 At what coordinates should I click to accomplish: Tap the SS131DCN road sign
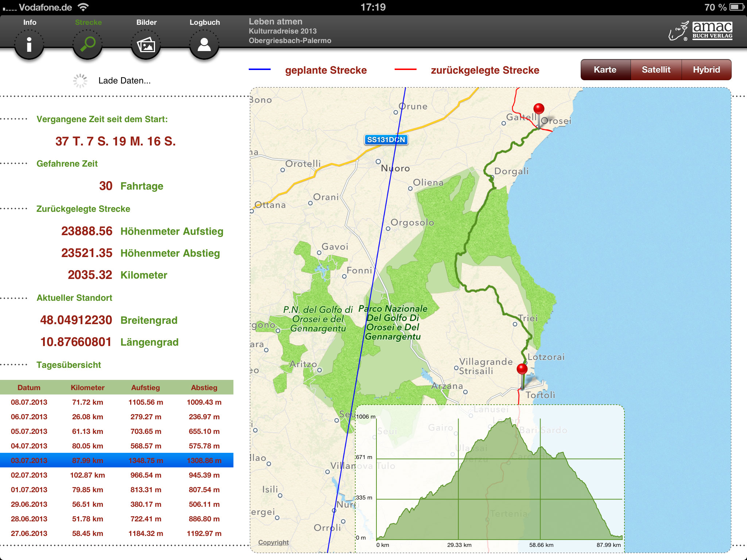pyautogui.click(x=386, y=140)
